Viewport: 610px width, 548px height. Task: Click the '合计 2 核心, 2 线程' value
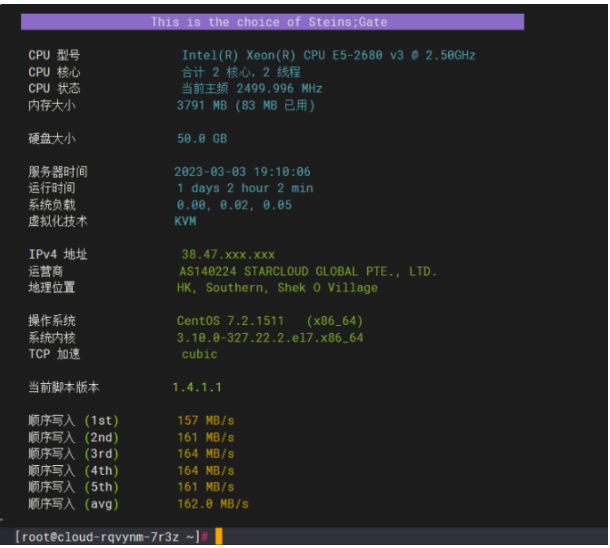[241, 72]
